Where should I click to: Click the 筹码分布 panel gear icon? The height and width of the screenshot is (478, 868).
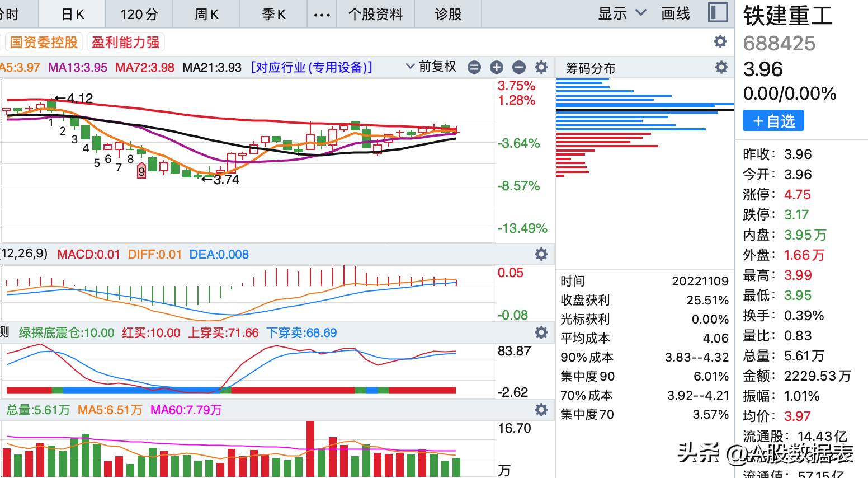pos(721,68)
